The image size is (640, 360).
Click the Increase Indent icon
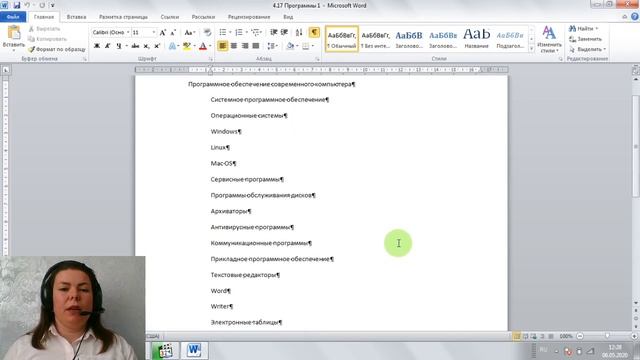284,32
